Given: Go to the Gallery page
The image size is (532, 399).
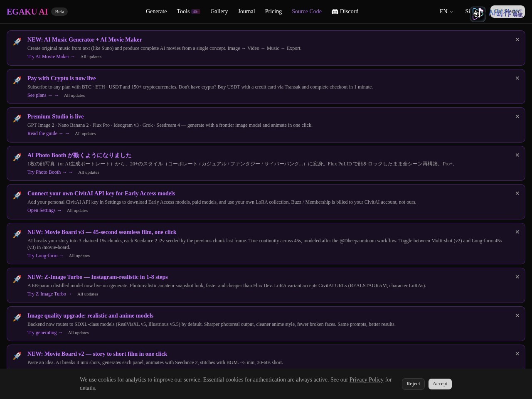Looking at the screenshot, I should (219, 12).
